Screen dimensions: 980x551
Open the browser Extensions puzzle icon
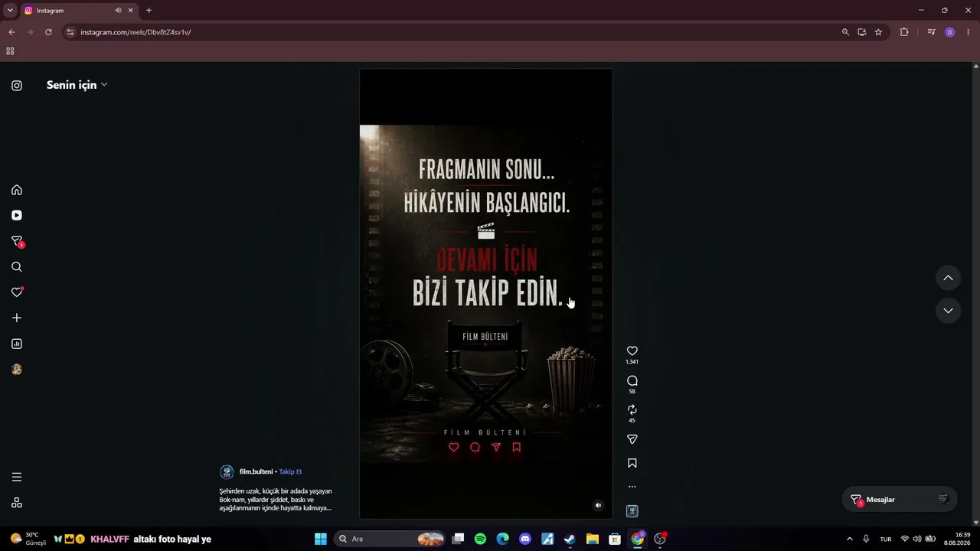click(x=904, y=32)
